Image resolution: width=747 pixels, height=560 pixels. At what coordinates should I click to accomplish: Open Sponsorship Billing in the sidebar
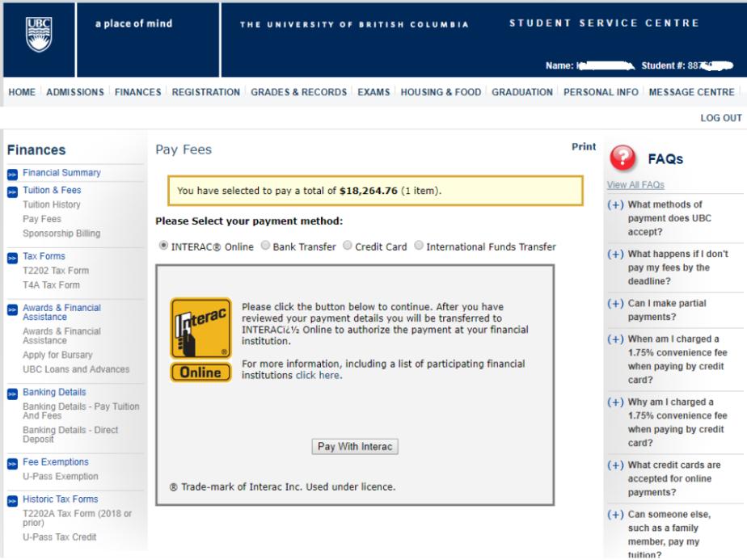point(61,234)
